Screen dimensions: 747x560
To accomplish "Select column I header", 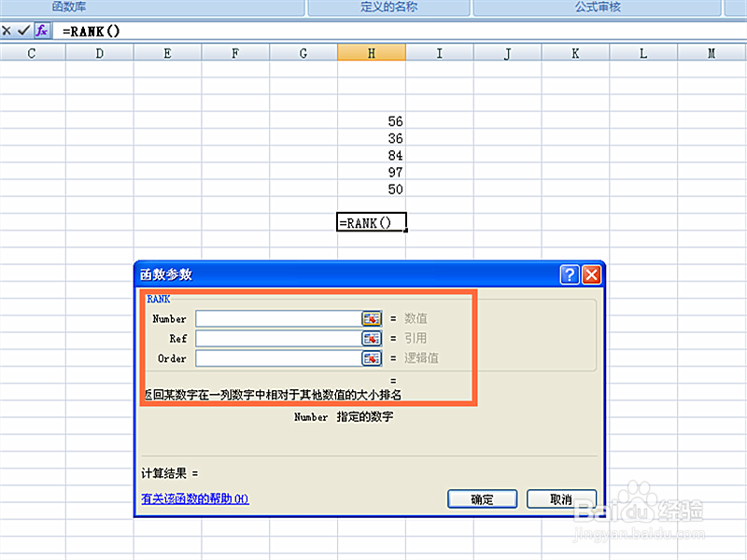I will click(439, 53).
